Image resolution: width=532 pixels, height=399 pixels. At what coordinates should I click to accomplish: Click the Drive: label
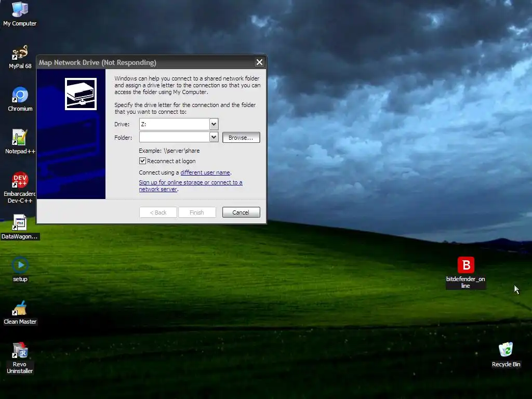122,124
